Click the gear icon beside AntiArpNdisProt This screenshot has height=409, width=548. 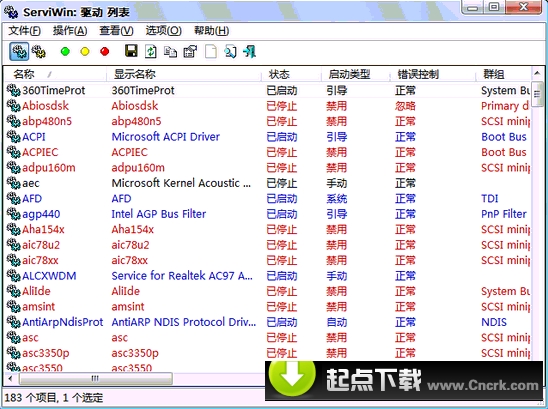[x=13, y=322]
